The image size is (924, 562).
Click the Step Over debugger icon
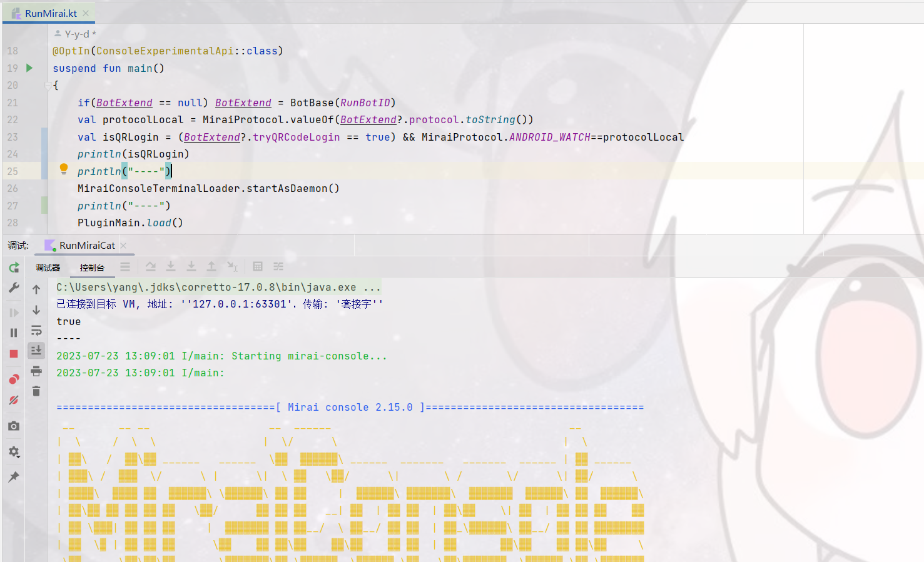coord(151,266)
